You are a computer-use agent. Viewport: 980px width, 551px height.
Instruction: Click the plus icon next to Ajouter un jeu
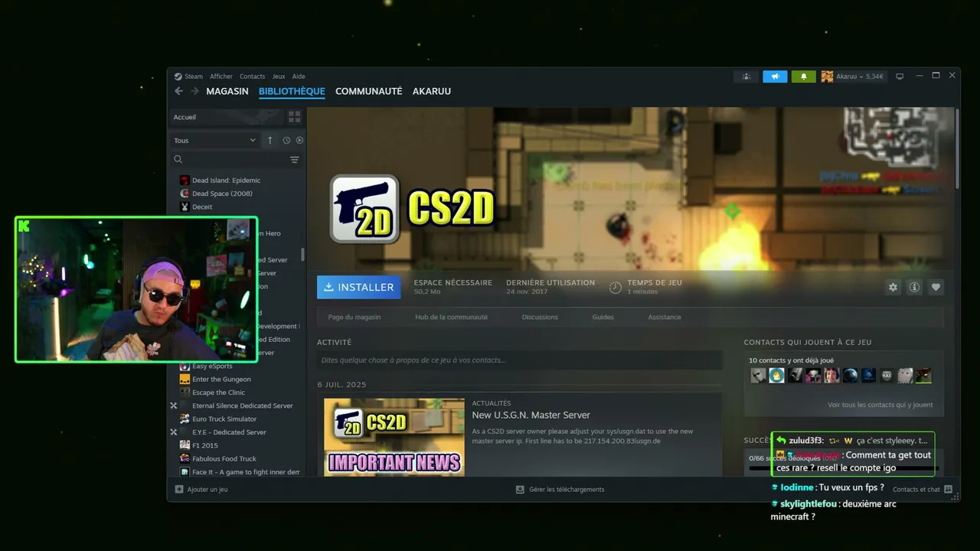179,489
